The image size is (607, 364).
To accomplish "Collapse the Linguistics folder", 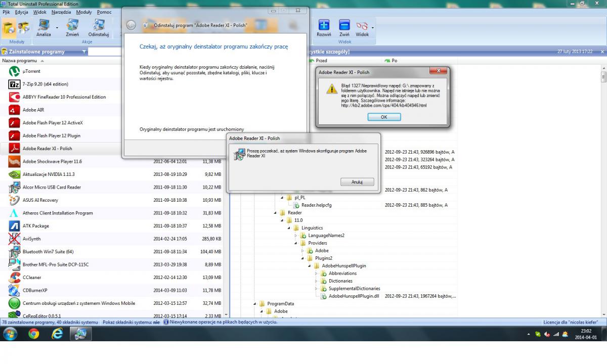I will pos(289,228).
